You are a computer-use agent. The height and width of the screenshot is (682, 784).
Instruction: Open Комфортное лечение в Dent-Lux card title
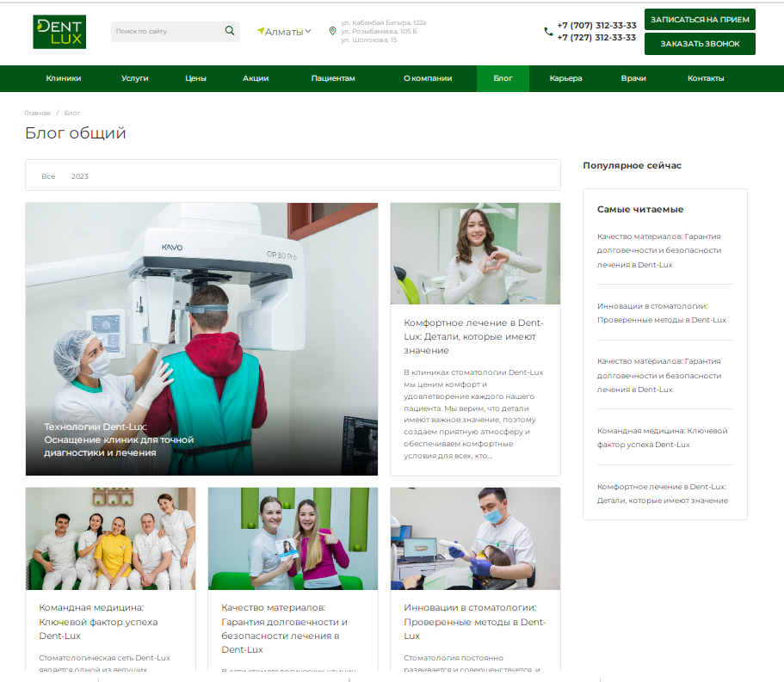473,337
